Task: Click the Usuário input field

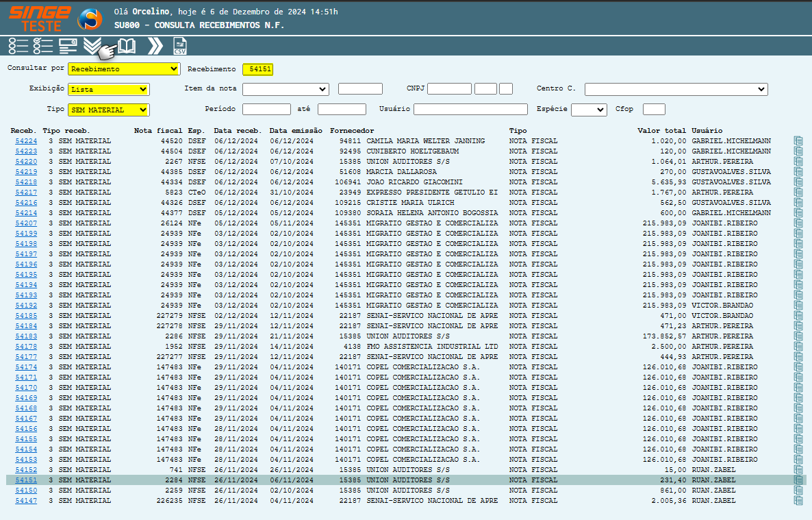Action: pyautogui.click(x=470, y=110)
